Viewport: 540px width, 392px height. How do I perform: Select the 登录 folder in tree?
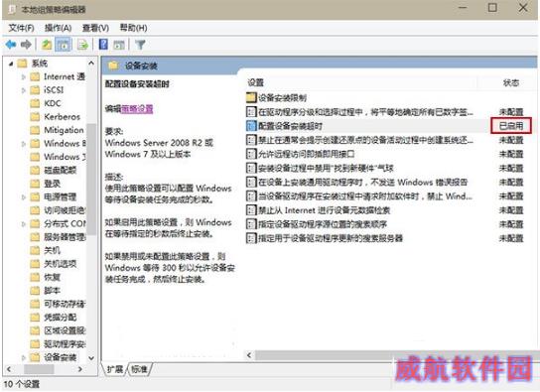pyautogui.click(x=46, y=184)
